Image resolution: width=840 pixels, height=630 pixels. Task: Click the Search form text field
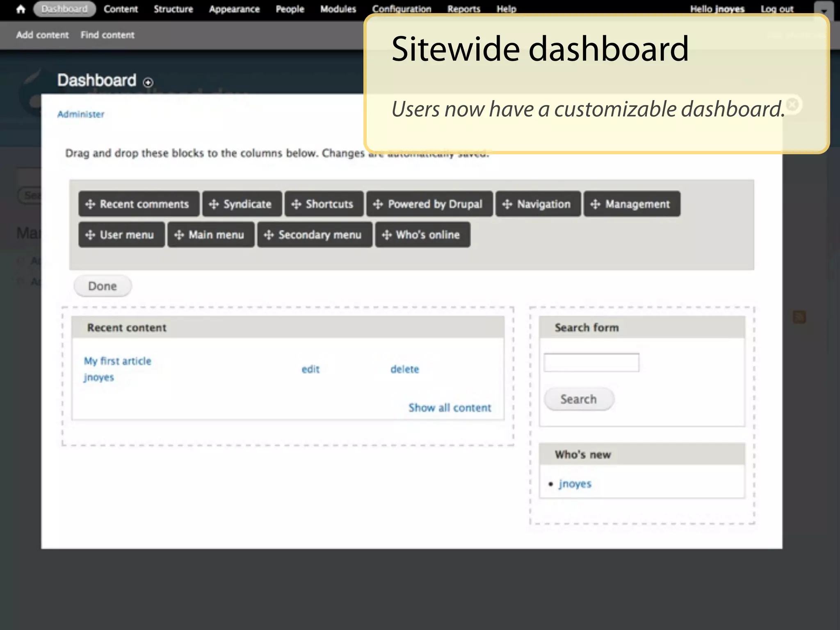tap(591, 363)
